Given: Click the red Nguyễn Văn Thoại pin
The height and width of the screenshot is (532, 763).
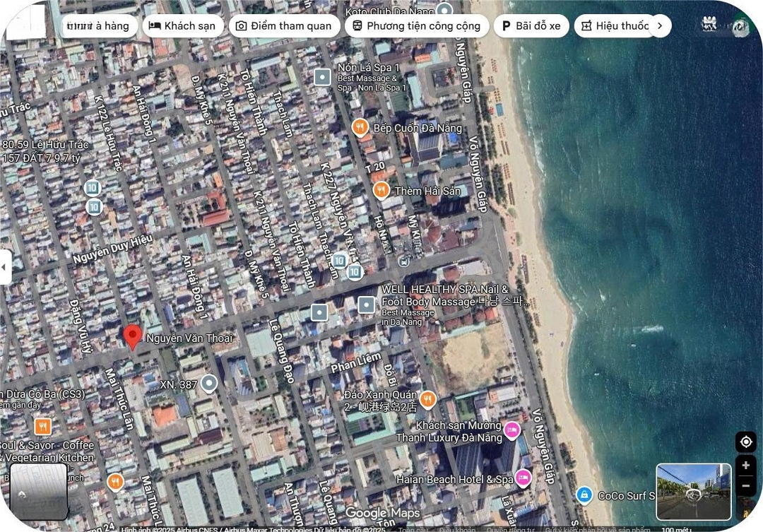Looking at the screenshot, I should (x=132, y=336).
